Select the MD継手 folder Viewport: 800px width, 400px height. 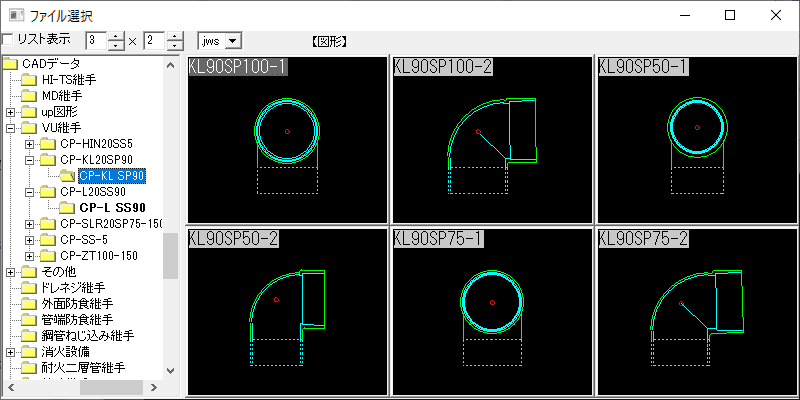click(62, 96)
